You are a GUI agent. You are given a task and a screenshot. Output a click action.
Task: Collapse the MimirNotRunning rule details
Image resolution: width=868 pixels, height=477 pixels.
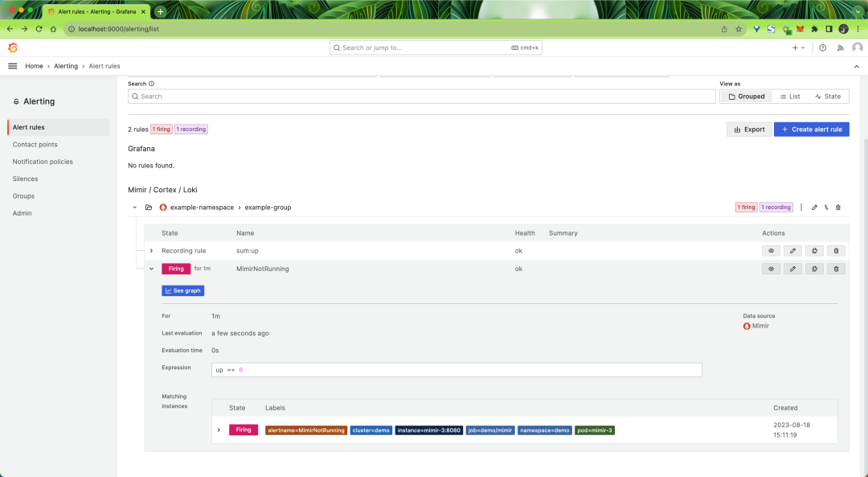click(x=151, y=269)
